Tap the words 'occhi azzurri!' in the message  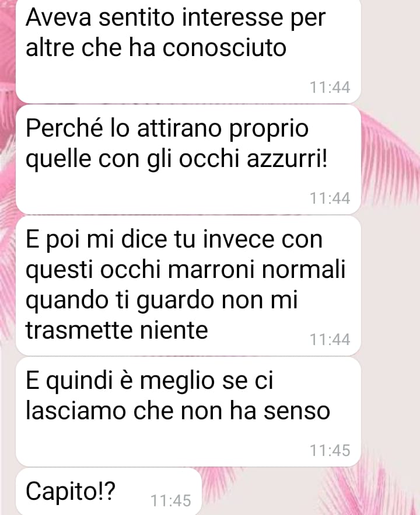pyautogui.click(x=253, y=158)
